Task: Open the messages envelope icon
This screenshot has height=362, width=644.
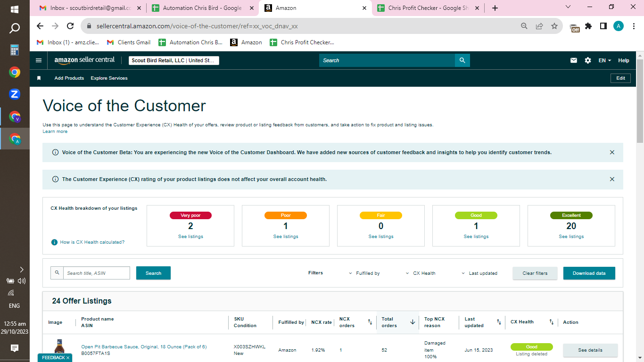Action: pyautogui.click(x=574, y=60)
